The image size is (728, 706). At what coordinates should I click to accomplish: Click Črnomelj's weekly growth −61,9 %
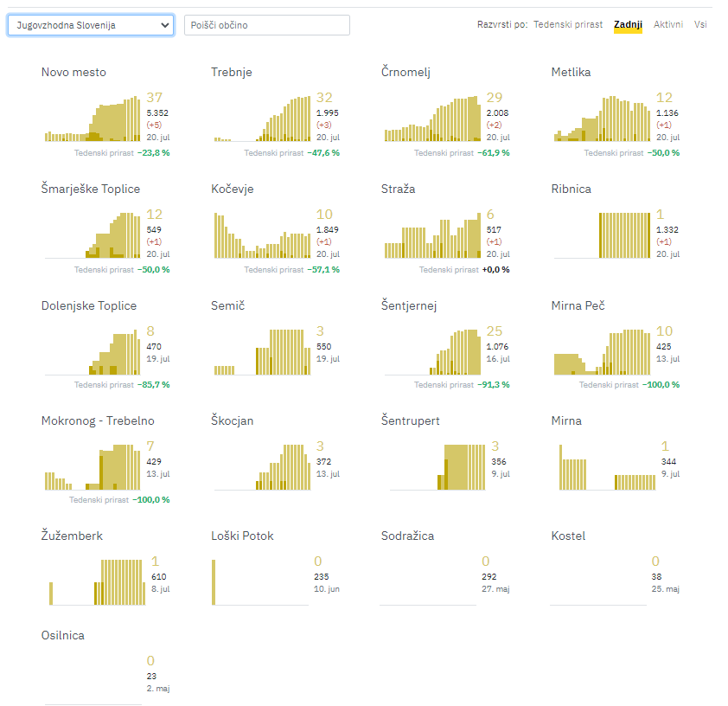pyautogui.click(x=494, y=153)
